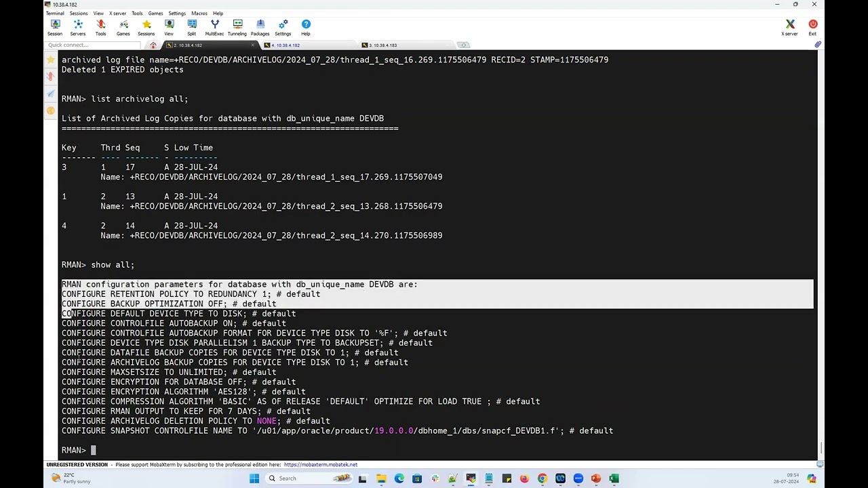Open the X server menu
The width and height of the screenshot is (868, 488).
pyautogui.click(x=117, y=13)
